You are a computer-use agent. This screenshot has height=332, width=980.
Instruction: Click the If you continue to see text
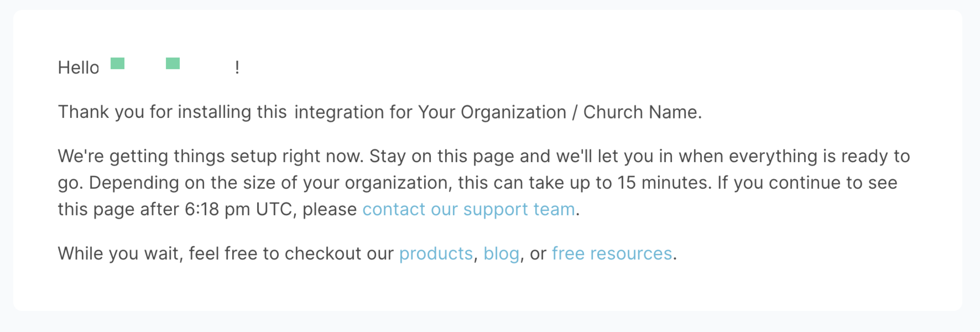807,182
